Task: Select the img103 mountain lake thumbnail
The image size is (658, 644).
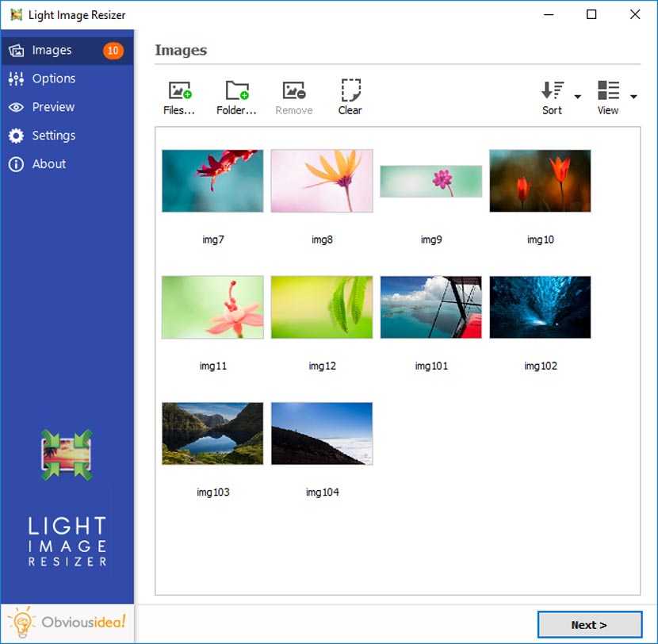Action: 212,433
